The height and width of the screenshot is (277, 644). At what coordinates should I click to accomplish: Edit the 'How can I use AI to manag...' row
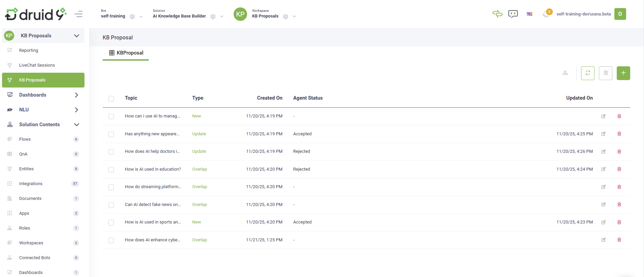tap(604, 116)
